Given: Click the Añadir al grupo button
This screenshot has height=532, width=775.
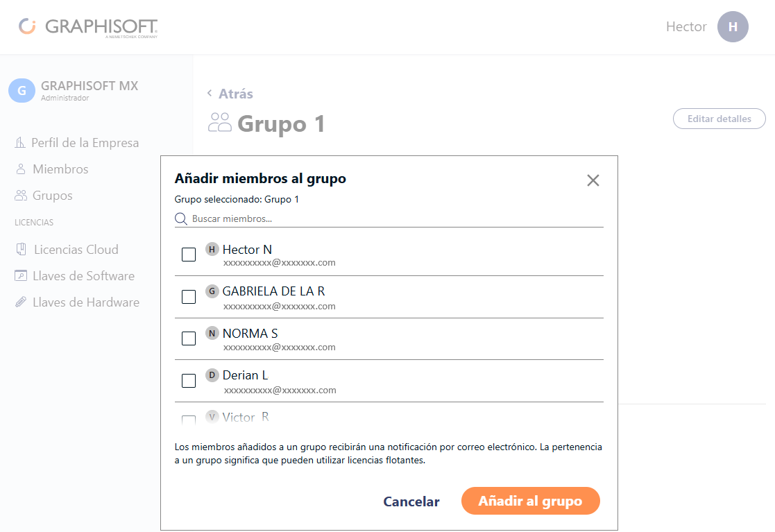Looking at the screenshot, I should pyautogui.click(x=530, y=501).
